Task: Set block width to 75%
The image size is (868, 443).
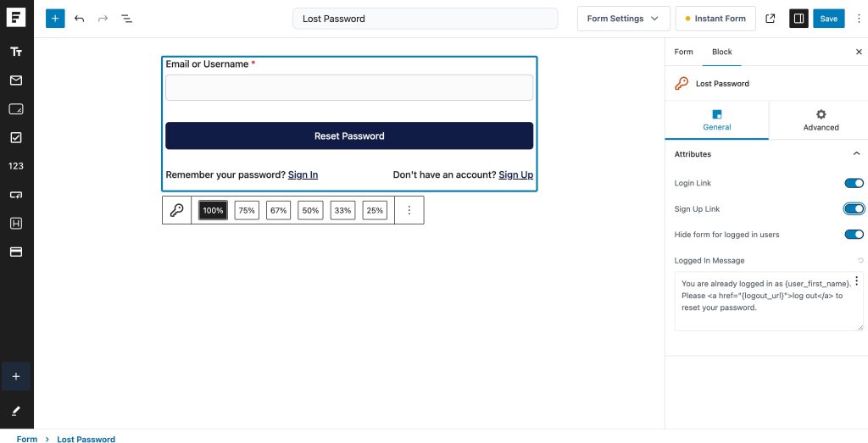Action: tap(247, 210)
